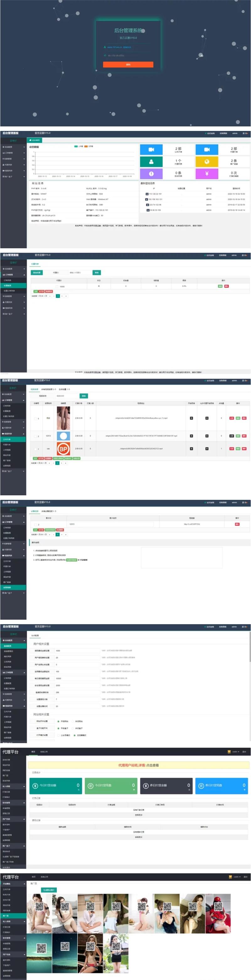Tick checkbox for the BP thumbnail video row
Viewport: 251px width, 980px height.
click(35, 449)
